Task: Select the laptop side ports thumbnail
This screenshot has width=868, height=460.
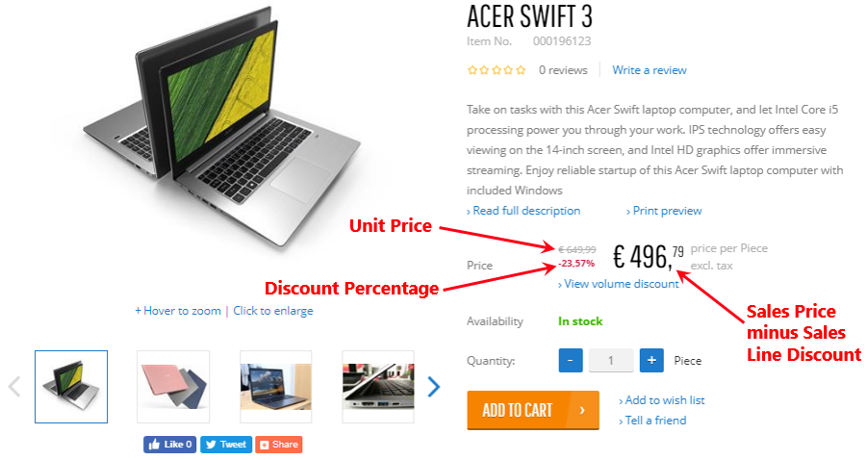Action: [x=378, y=387]
